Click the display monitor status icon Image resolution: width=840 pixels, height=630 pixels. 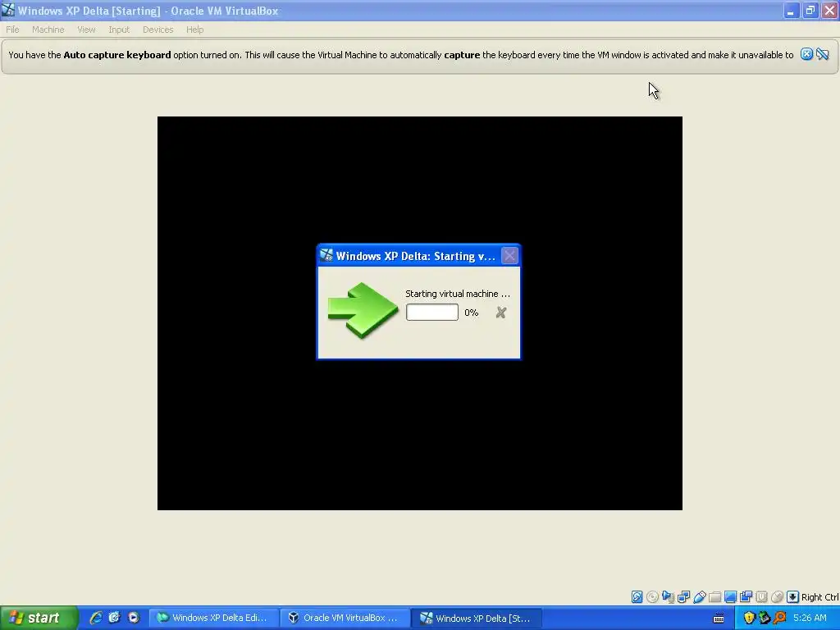(x=730, y=597)
